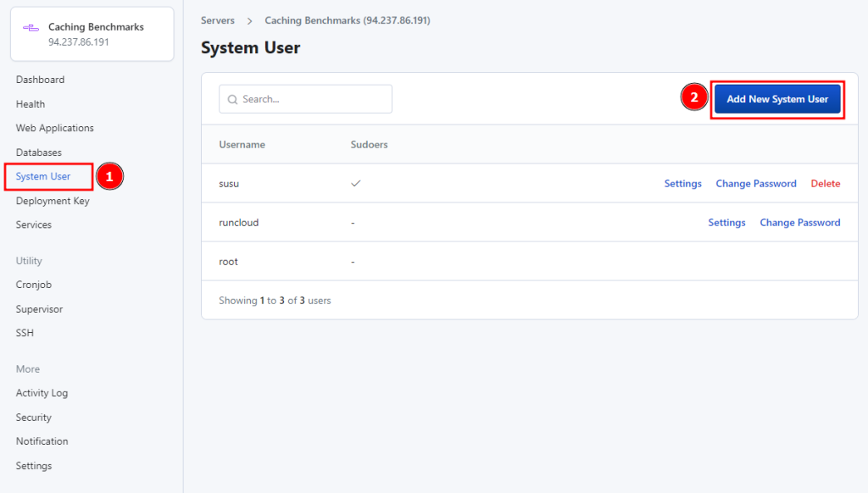Open the Supervisor utility page
Screen dimensions: 868x493
tap(39, 309)
